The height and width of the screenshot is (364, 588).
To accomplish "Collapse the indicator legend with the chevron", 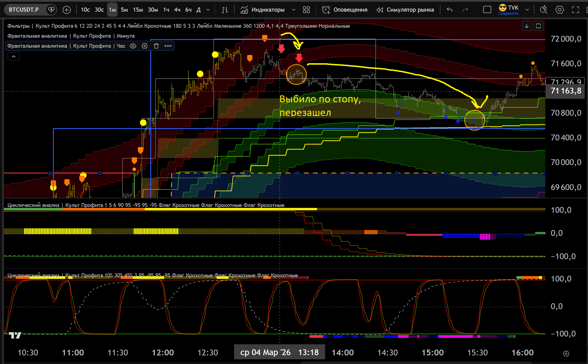I will coord(14,57).
